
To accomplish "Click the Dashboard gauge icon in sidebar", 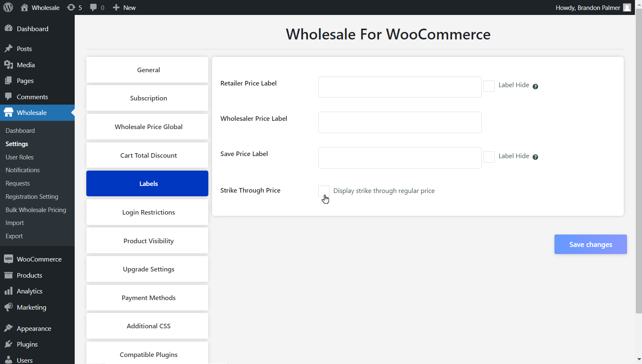I will 8,28.
